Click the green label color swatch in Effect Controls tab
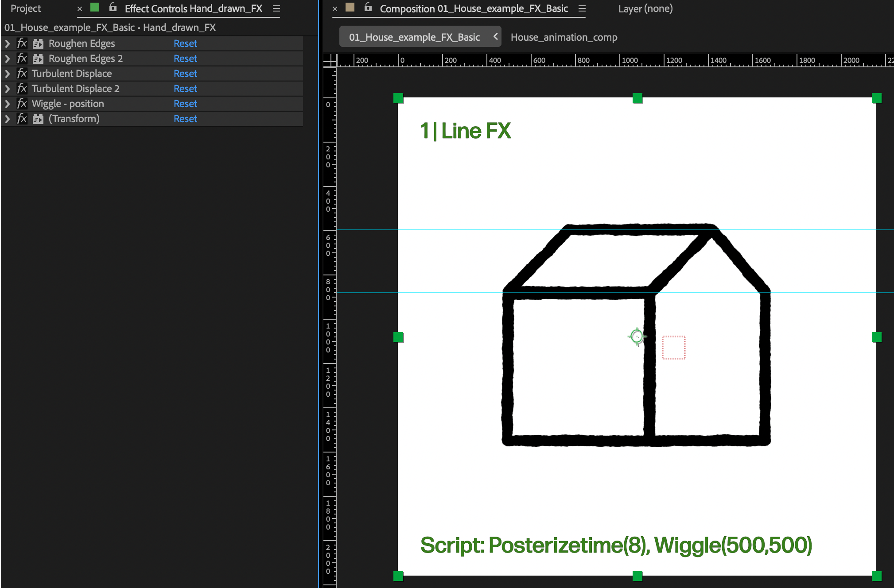Image resolution: width=894 pixels, height=588 pixels. [95, 8]
